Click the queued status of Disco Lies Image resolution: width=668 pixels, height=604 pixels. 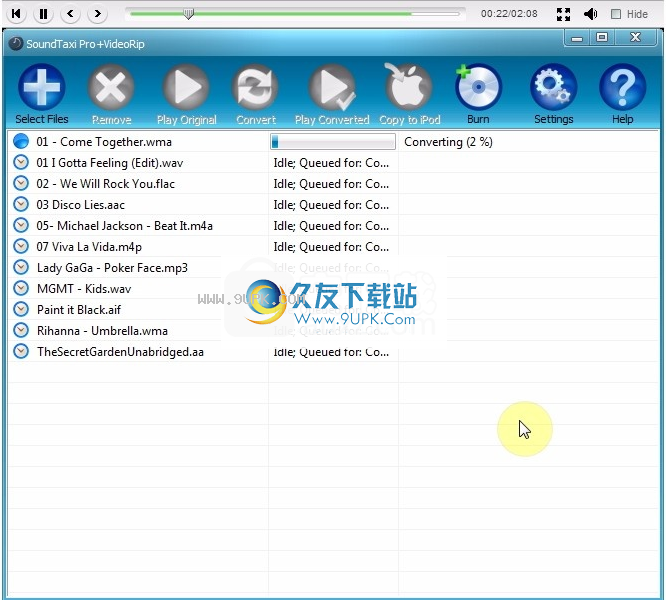coord(331,205)
